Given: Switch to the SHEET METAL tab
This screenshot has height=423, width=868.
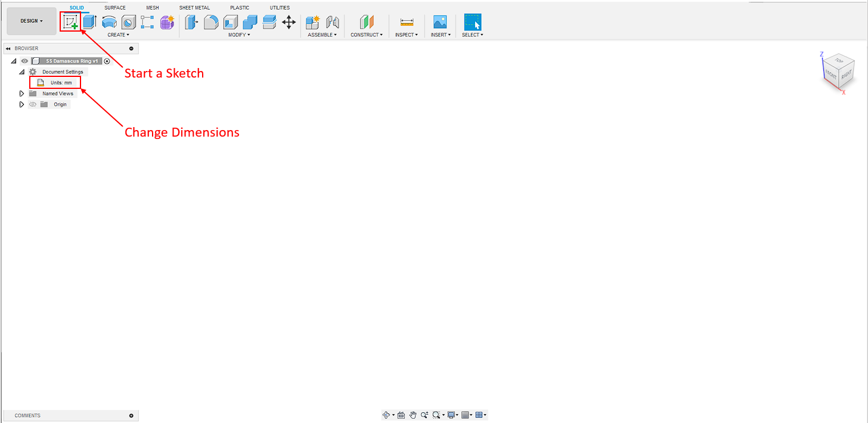Looking at the screenshot, I should coord(194,8).
